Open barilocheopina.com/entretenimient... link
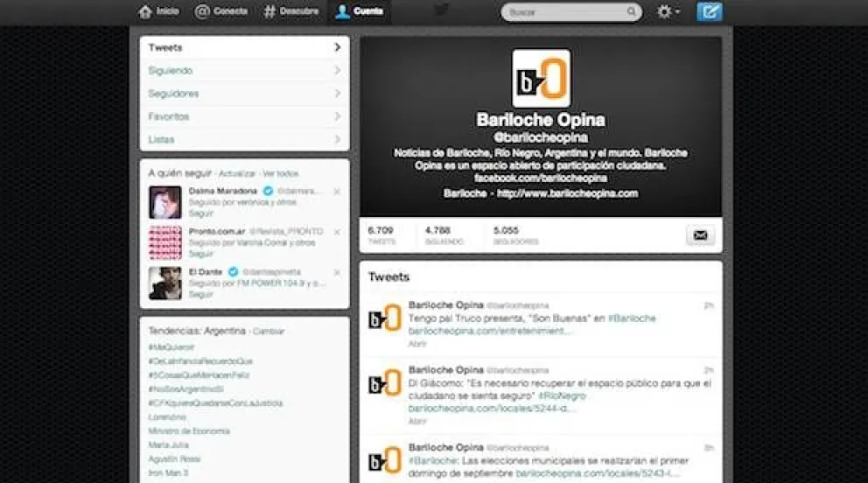Screen dimensions: 868x483 (489, 331)
